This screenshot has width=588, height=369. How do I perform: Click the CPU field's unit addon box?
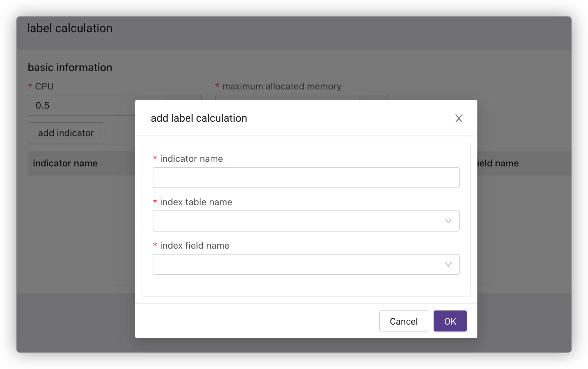point(184,98)
